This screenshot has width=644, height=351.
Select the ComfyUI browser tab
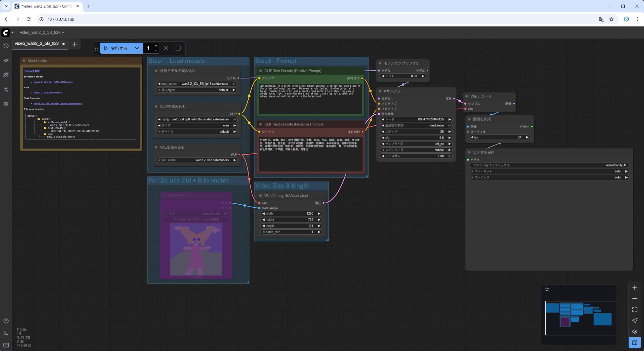click(47, 6)
